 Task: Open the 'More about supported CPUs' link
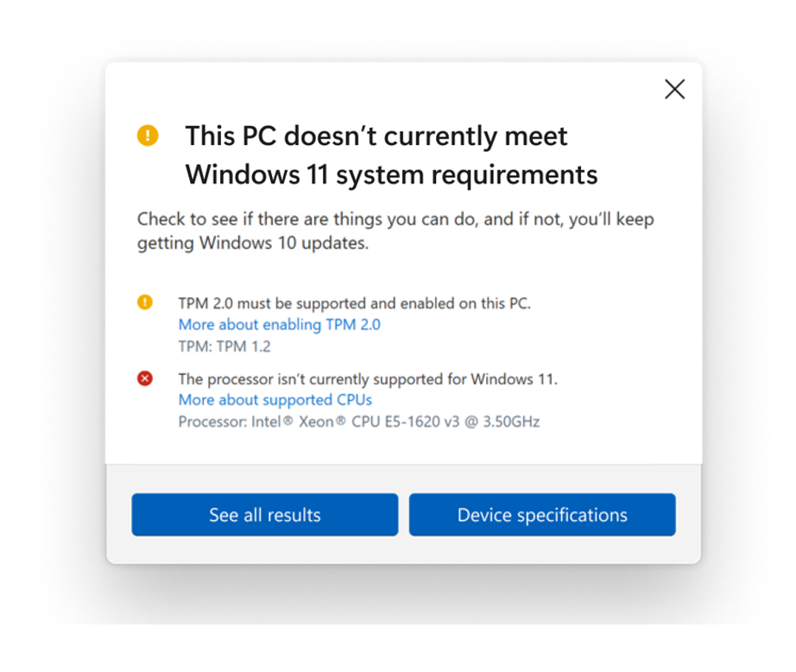275,400
